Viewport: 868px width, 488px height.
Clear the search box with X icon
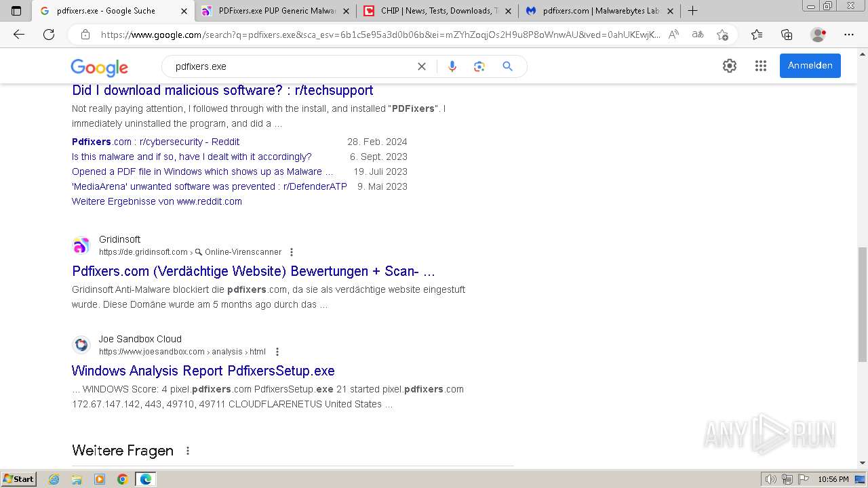click(x=421, y=66)
